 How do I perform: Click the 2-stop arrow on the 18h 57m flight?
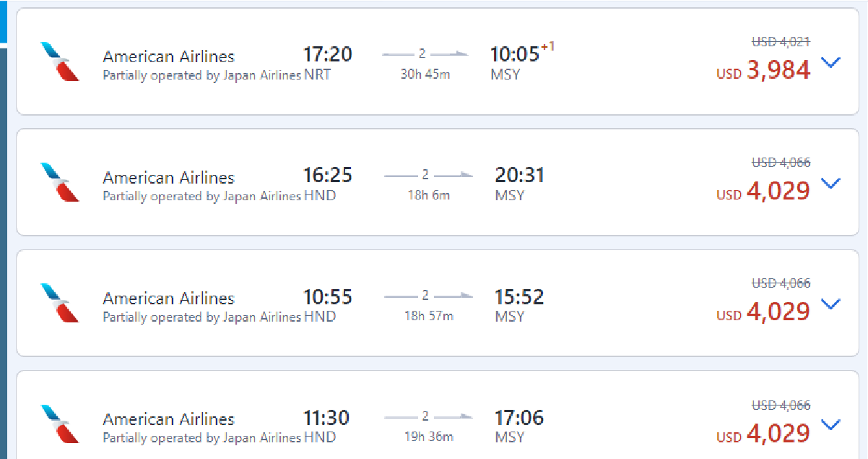(428, 296)
